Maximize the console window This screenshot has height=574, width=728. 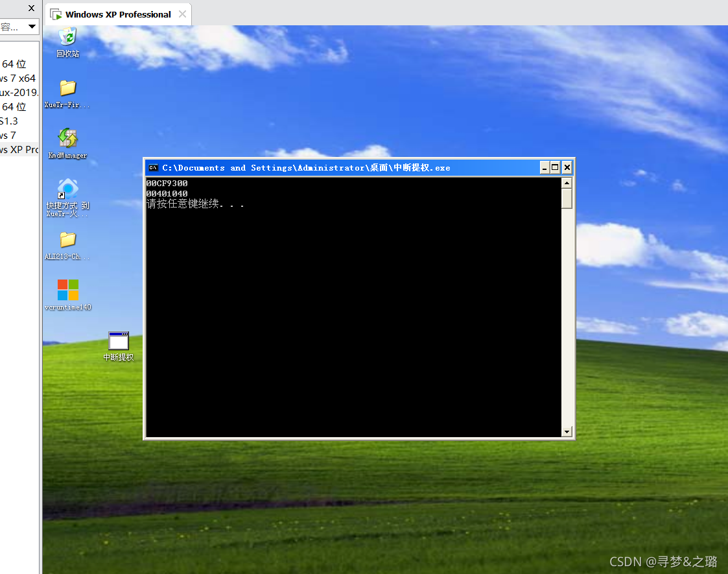coord(555,167)
